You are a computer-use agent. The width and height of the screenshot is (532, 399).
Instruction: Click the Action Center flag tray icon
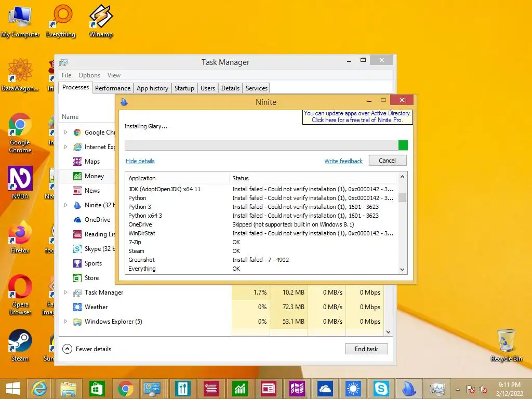coord(471,389)
